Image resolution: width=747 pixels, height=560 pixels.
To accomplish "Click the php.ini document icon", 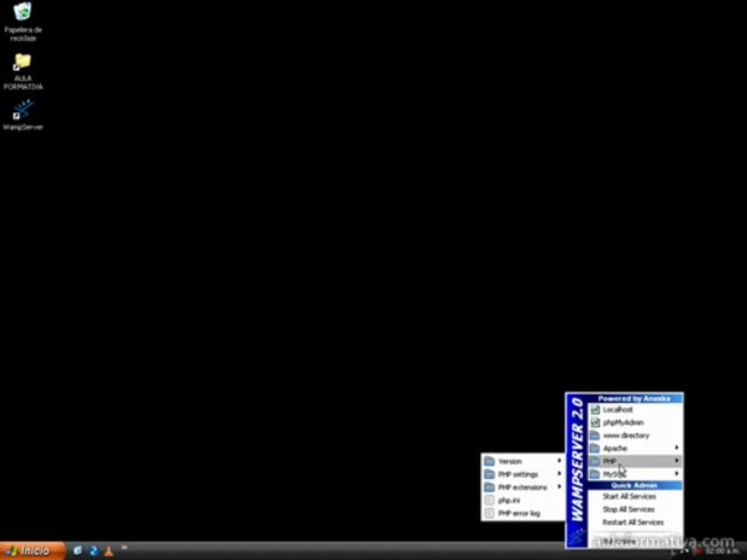I will 489,500.
